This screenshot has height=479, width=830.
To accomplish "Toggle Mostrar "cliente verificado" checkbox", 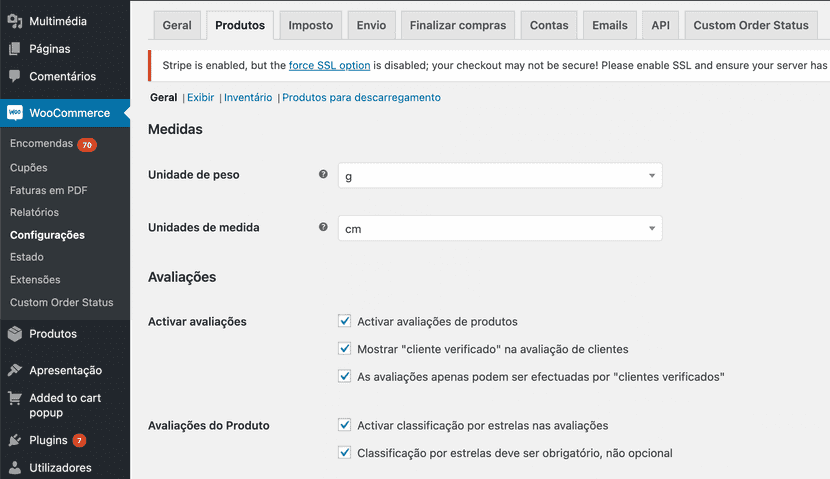I will coord(345,349).
